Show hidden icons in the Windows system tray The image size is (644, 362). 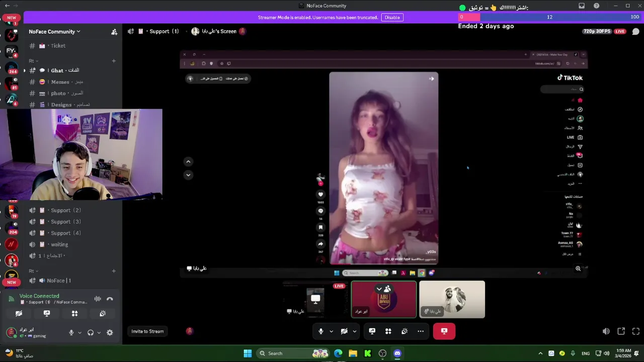click(540, 353)
